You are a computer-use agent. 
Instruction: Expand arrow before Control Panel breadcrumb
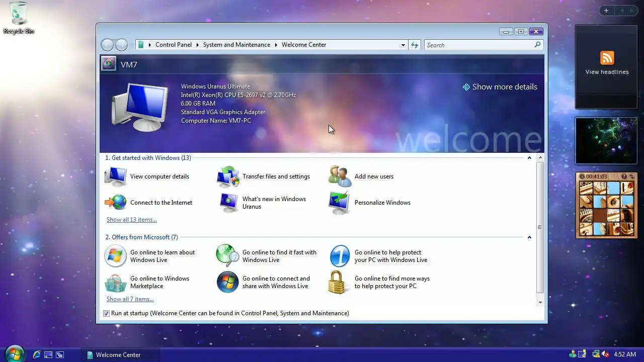(149, 45)
